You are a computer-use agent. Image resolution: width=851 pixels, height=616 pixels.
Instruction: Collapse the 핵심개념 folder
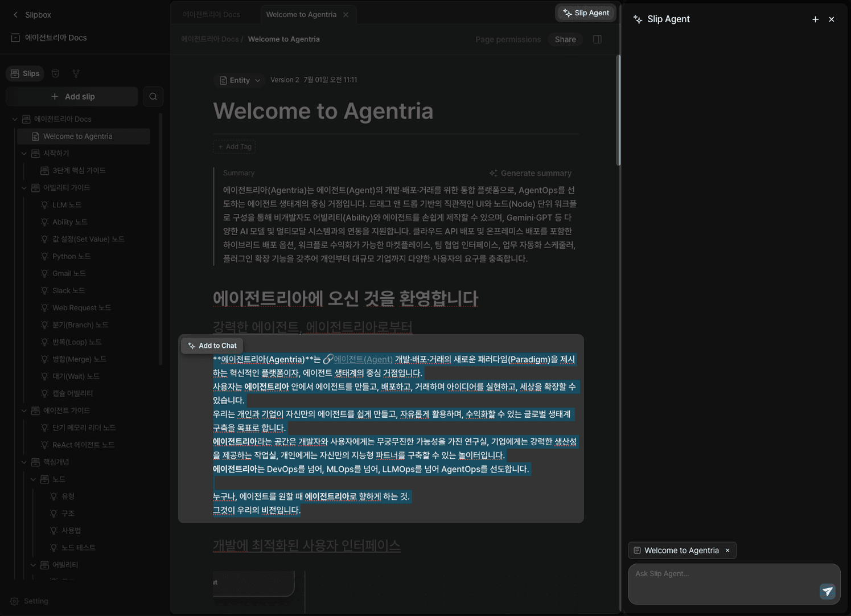[x=24, y=462]
